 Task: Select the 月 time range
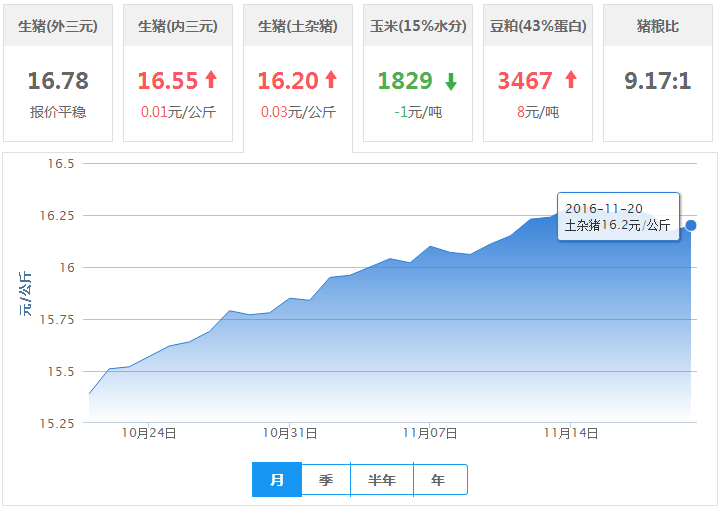[x=277, y=480]
